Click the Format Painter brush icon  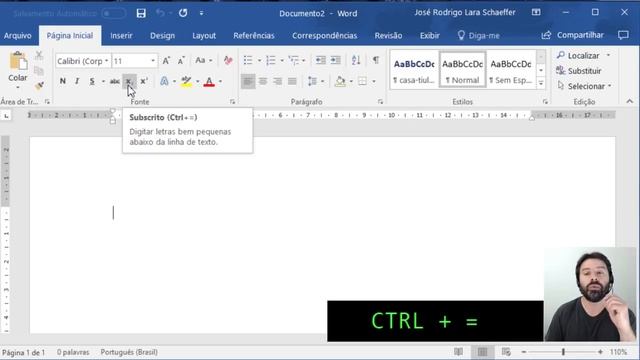pyautogui.click(x=39, y=86)
